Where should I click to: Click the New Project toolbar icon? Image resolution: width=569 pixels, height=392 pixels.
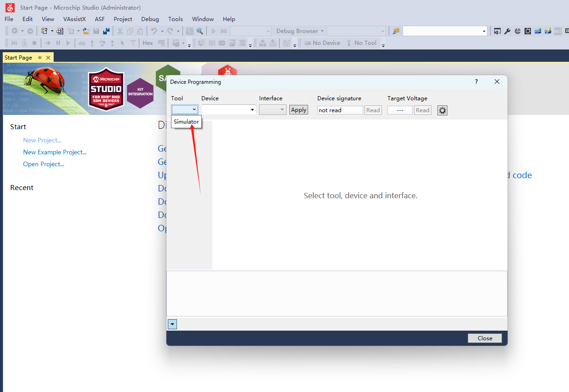[x=44, y=31]
